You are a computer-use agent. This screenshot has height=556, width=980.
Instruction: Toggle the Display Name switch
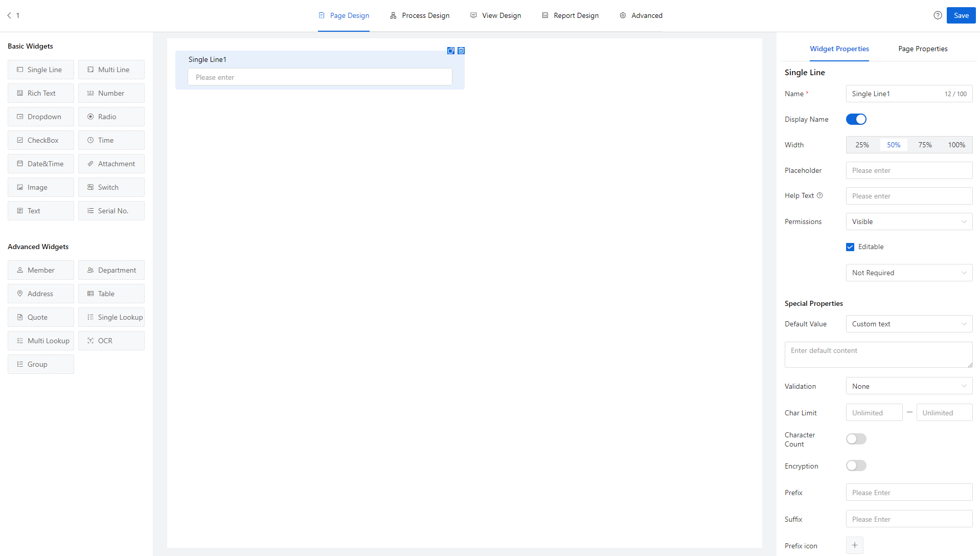[856, 119]
